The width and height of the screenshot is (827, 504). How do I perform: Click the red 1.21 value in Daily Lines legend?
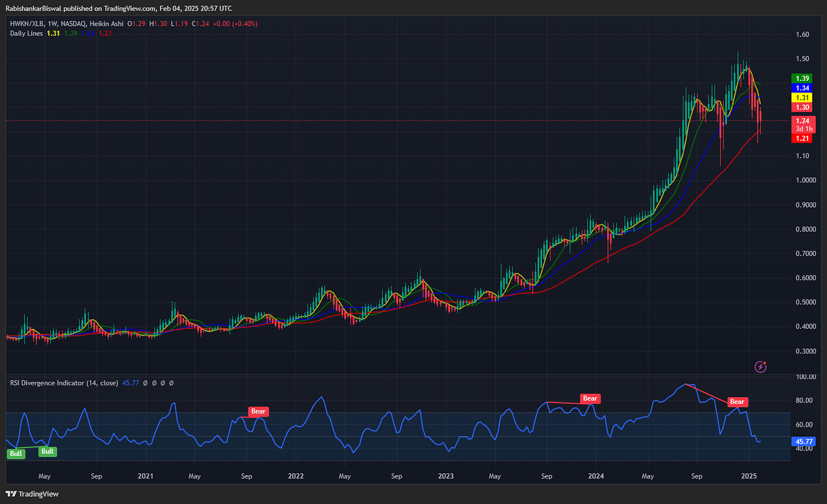105,33
